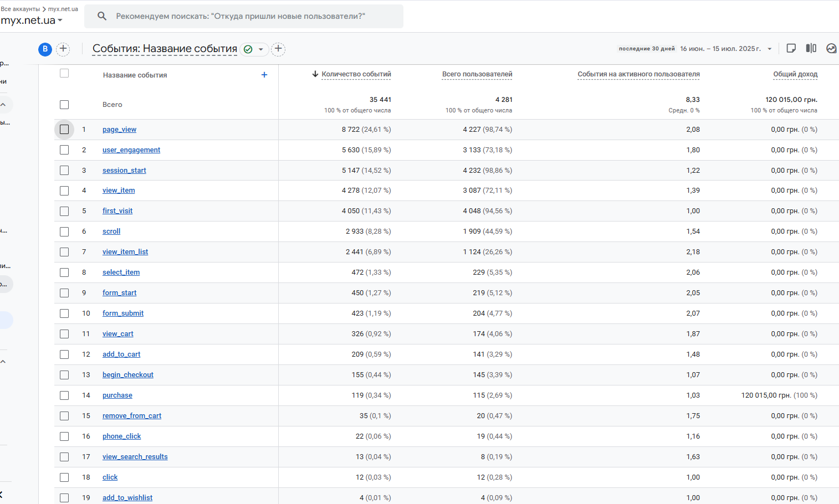This screenshot has height=504, width=839.
Task: Click the 120 015,00 грн. purchase revenue cell
Action: (779, 395)
